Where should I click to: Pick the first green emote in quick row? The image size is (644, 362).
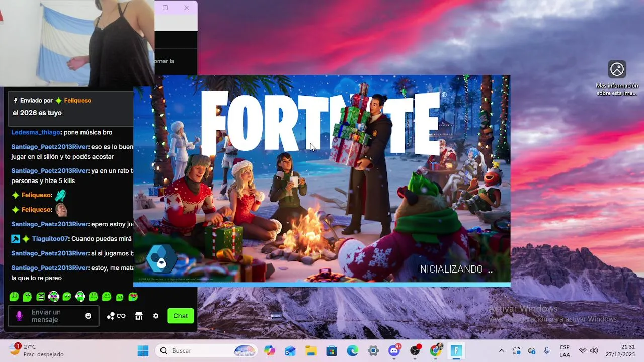click(x=14, y=297)
